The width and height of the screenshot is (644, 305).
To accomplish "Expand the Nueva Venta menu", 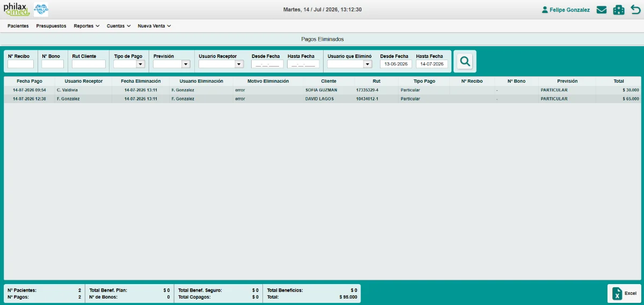I will (154, 26).
